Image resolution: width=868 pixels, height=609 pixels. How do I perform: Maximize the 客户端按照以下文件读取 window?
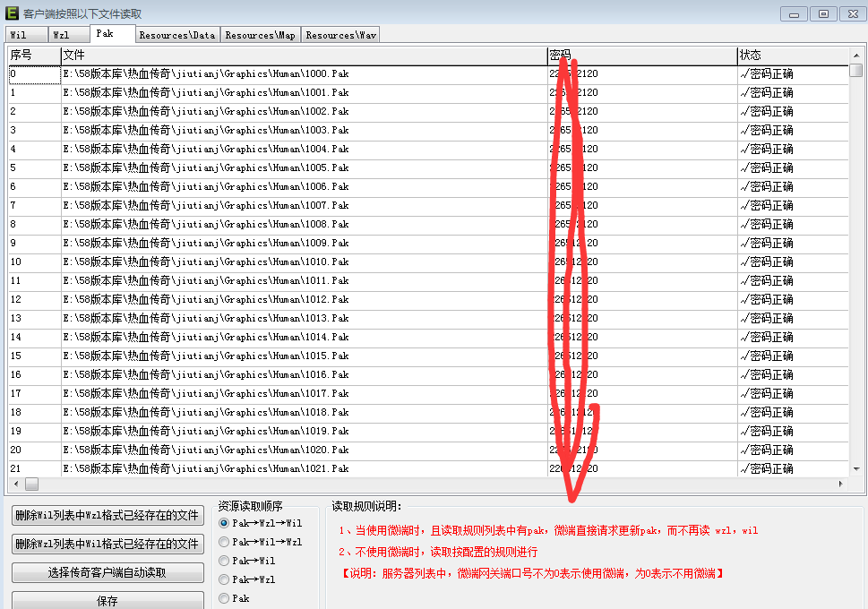824,13
